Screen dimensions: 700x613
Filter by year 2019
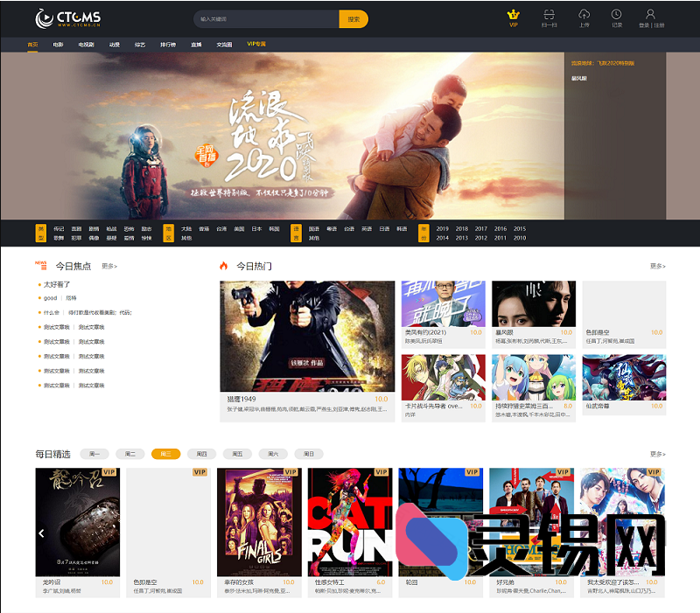(442, 228)
